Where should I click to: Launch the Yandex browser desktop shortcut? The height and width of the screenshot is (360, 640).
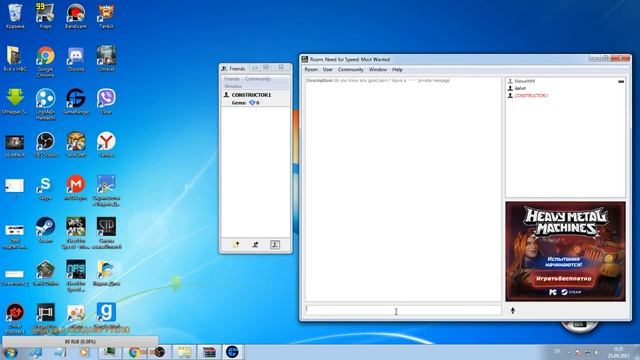pos(106,144)
